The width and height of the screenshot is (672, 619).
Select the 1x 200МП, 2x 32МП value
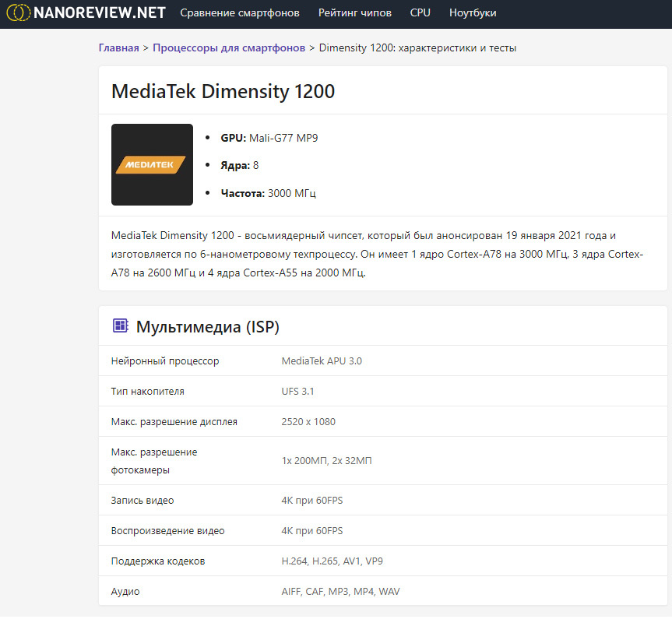pyautogui.click(x=326, y=461)
